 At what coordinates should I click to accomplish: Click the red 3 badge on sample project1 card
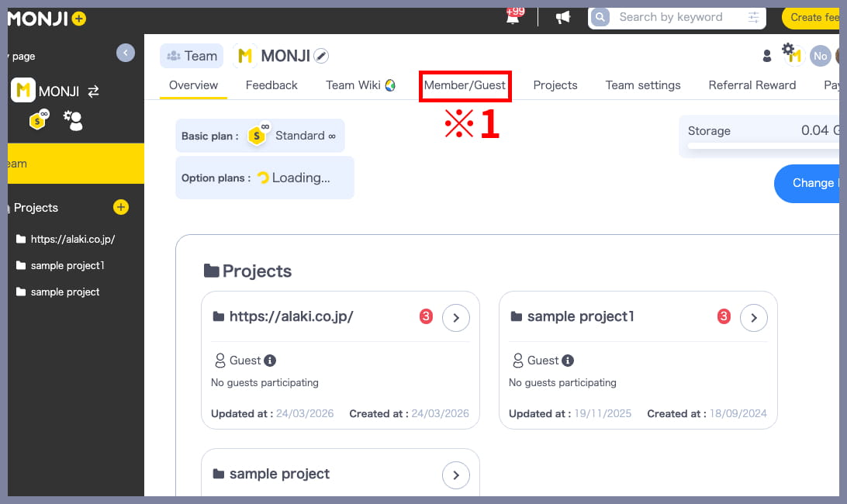pyautogui.click(x=724, y=316)
